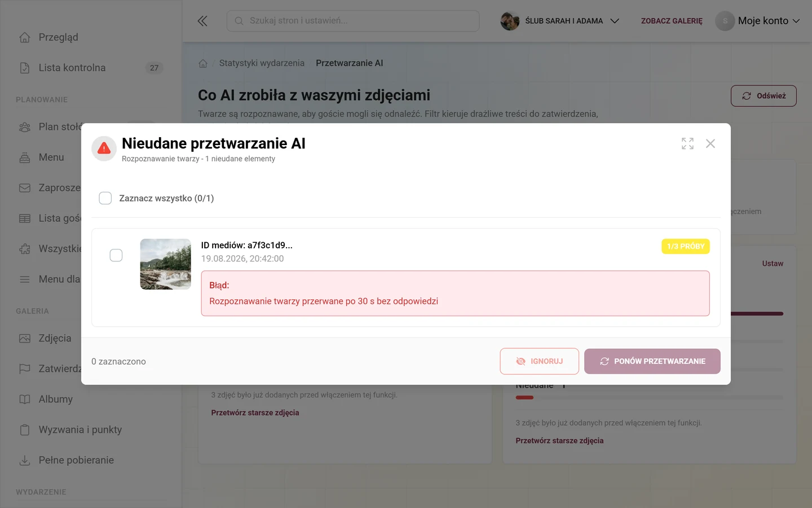
Task: Open the Ślub Sarah i Adama event dropdown
Action: tap(560, 21)
